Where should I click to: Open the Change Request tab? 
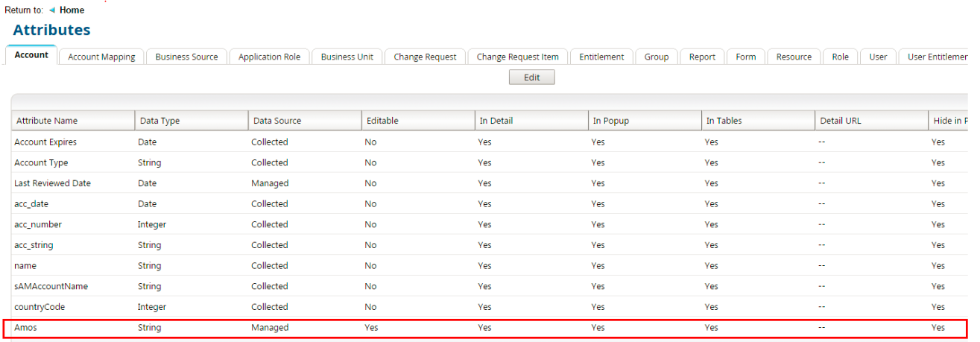[x=425, y=57]
